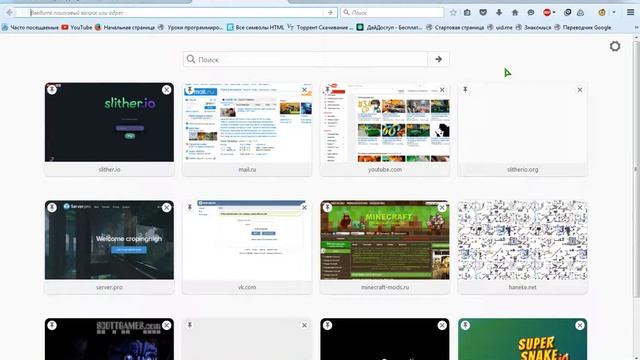
Task: Open the bookmarks list clipboard icon
Action: pyautogui.click(x=467, y=13)
